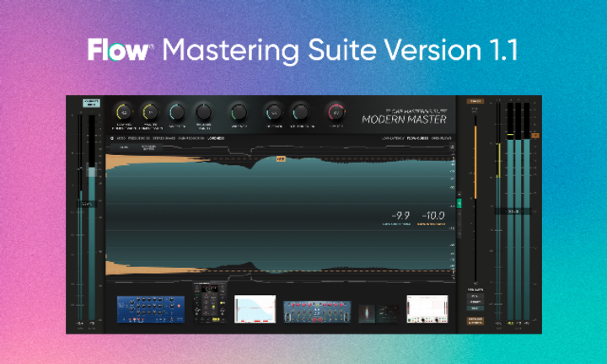Click the small icon at waveform top-right corner
607x364 pixels.
point(452,147)
